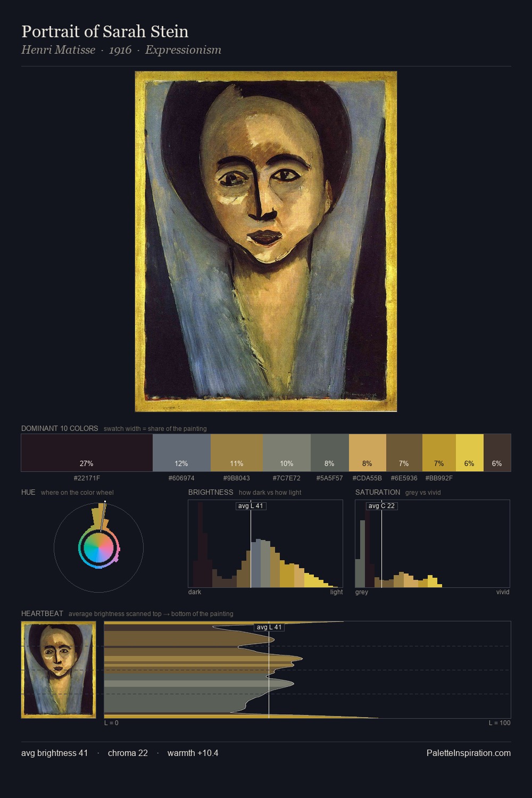Pick the 7% golden mustard swatch
The width and height of the screenshot is (532, 798).
pos(439,453)
